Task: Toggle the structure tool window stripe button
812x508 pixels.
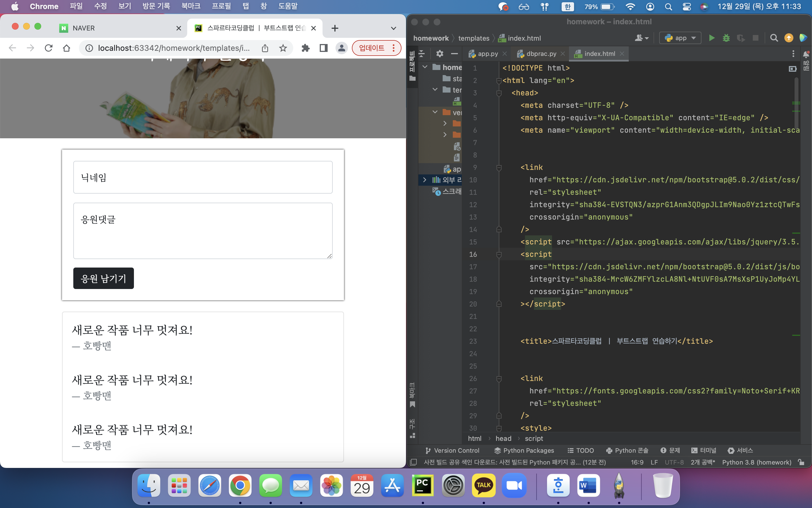Action: pyautogui.click(x=412, y=428)
